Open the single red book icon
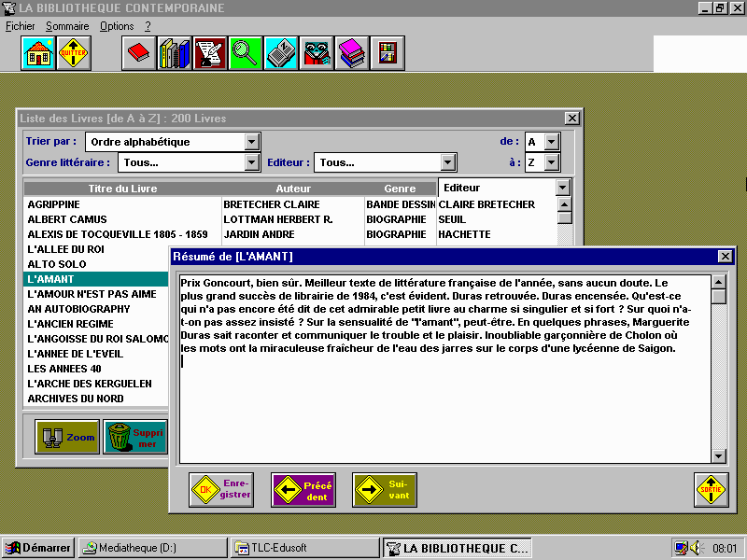The height and width of the screenshot is (560, 747). (x=139, y=54)
